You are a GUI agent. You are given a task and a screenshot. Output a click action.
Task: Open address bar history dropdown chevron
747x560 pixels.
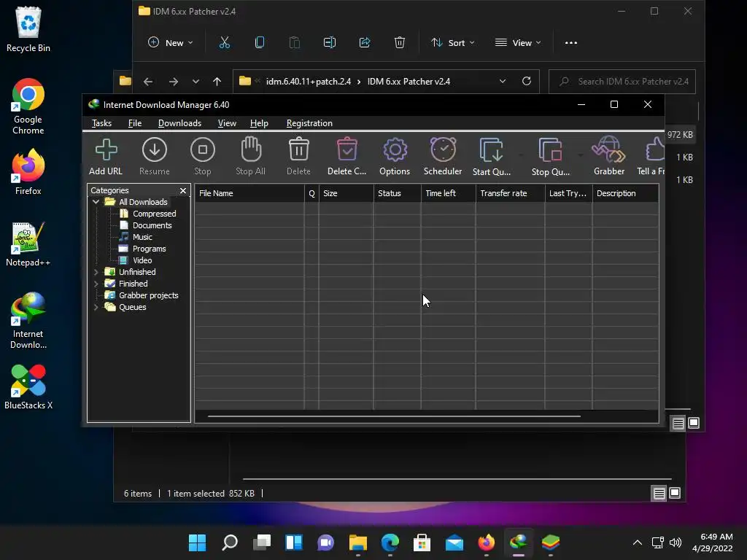[x=502, y=81]
